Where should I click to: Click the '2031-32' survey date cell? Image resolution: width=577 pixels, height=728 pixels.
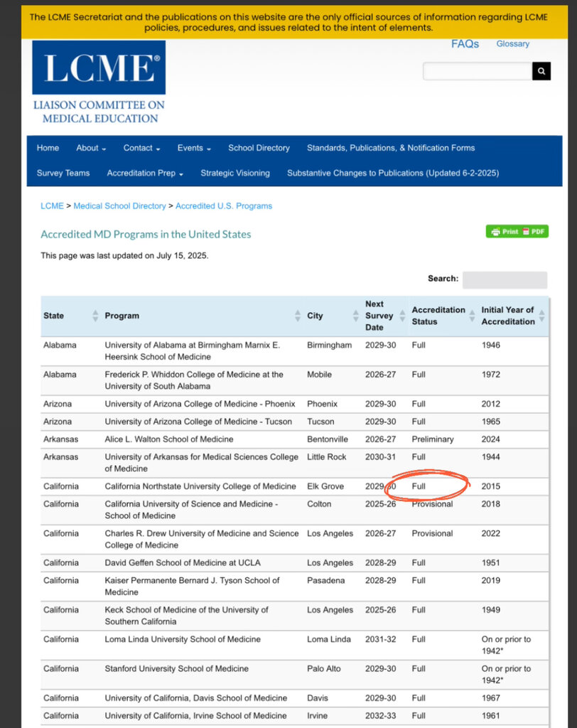point(381,639)
